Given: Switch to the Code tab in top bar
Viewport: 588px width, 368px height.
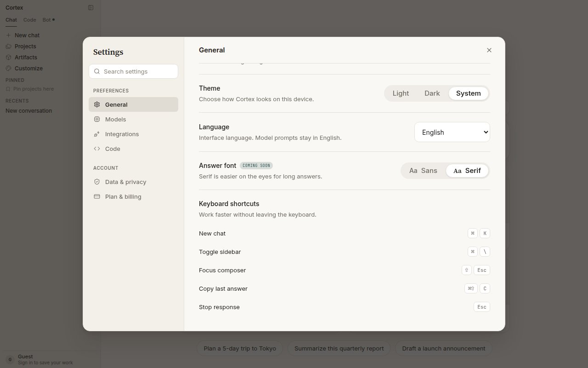Looking at the screenshot, I should pyautogui.click(x=30, y=20).
